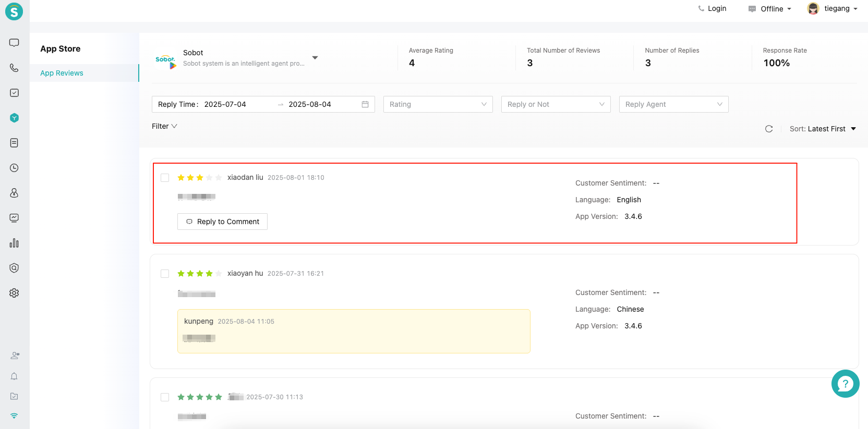Open the chat conversations sidebar icon

pyautogui.click(x=14, y=43)
